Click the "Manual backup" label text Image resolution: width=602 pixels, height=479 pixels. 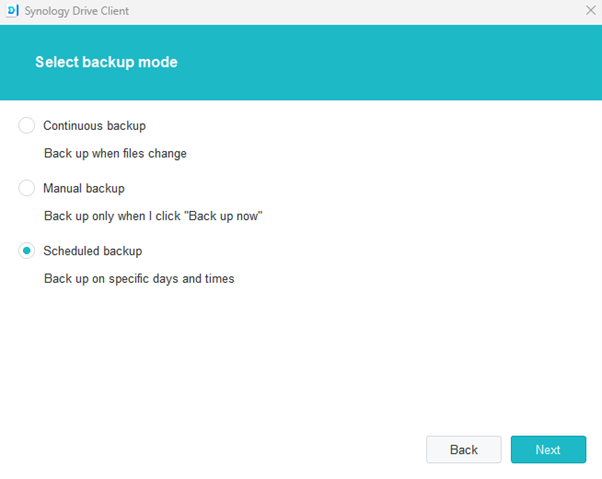pyautogui.click(x=84, y=188)
